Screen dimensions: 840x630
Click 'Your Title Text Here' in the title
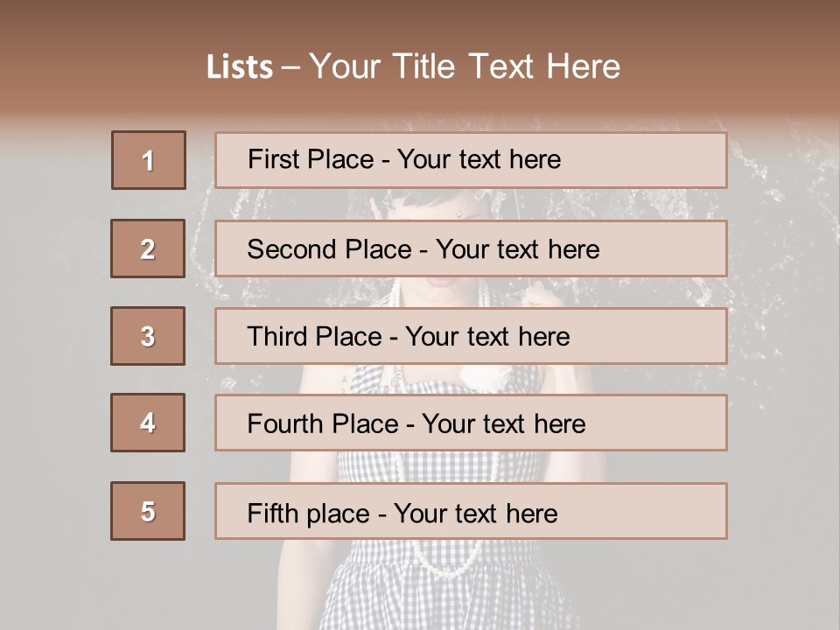465,67
